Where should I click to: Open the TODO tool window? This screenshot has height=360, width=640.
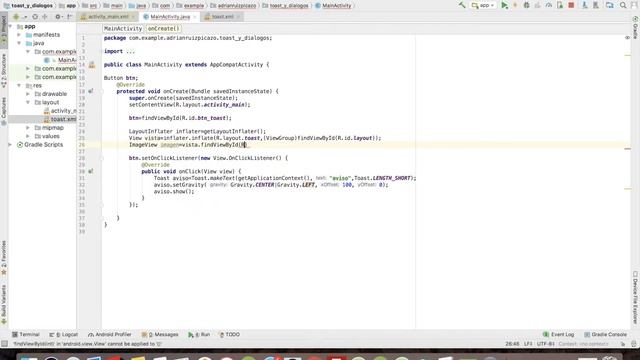click(229, 334)
